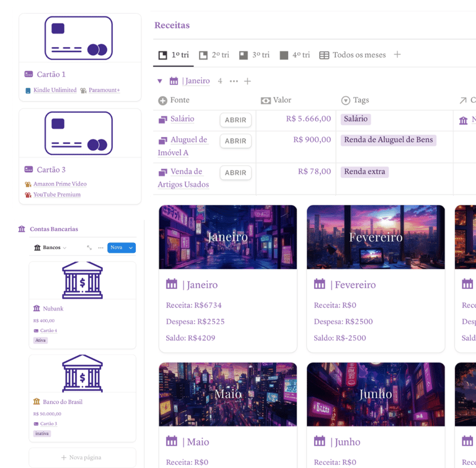Open the Paramount+ subscription link

point(104,90)
